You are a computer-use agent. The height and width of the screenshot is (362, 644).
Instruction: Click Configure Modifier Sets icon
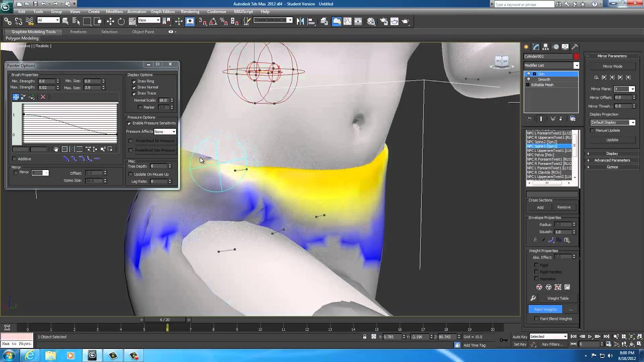(573, 119)
